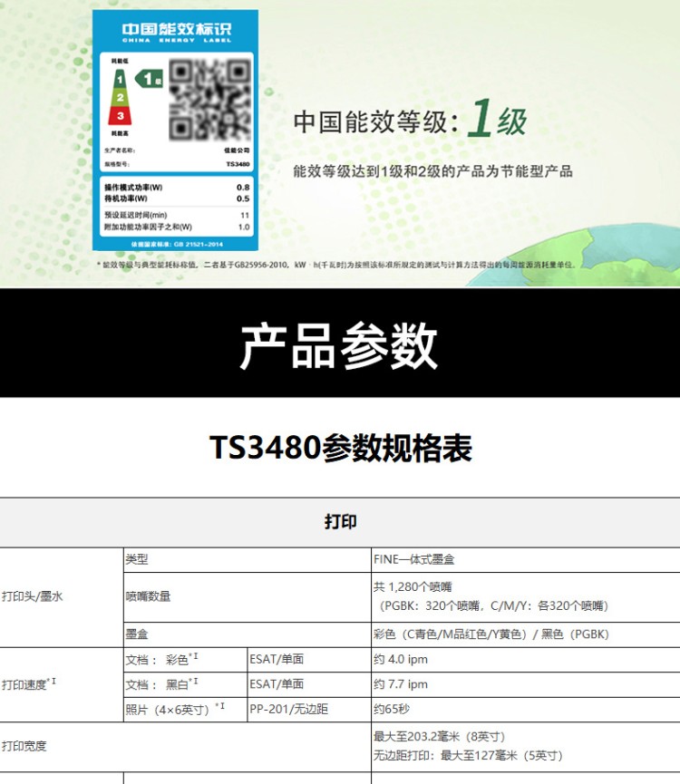Image resolution: width=680 pixels, height=784 pixels.
Task: Click '无边距打印: 最大至127毫米 (5英寸)' text
Action: (469, 756)
